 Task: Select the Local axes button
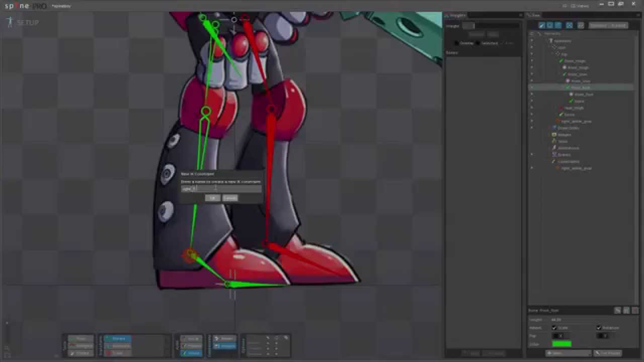click(191, 339)
